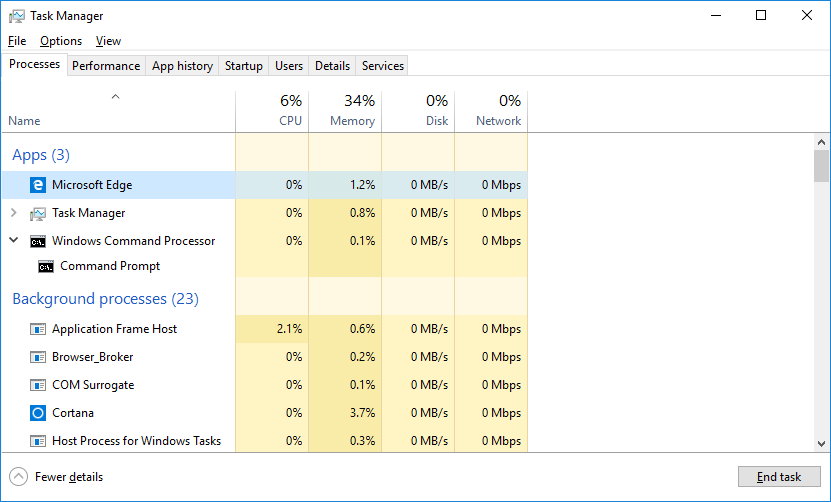
Task: Click the Host Process for Windows Tasks icon
Action: click(x=38, y=441)
